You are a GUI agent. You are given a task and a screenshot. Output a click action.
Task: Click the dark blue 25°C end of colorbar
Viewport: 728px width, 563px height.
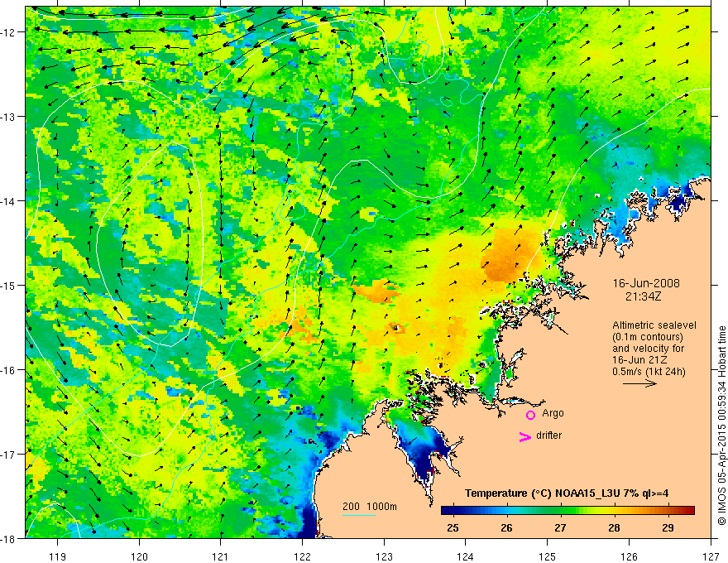click(x=447, y=511)
